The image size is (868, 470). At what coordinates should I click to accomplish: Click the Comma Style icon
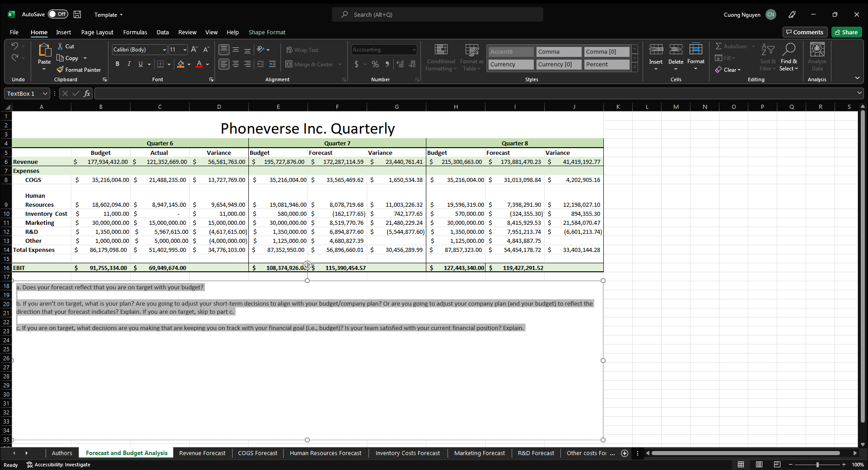(387, 64)
